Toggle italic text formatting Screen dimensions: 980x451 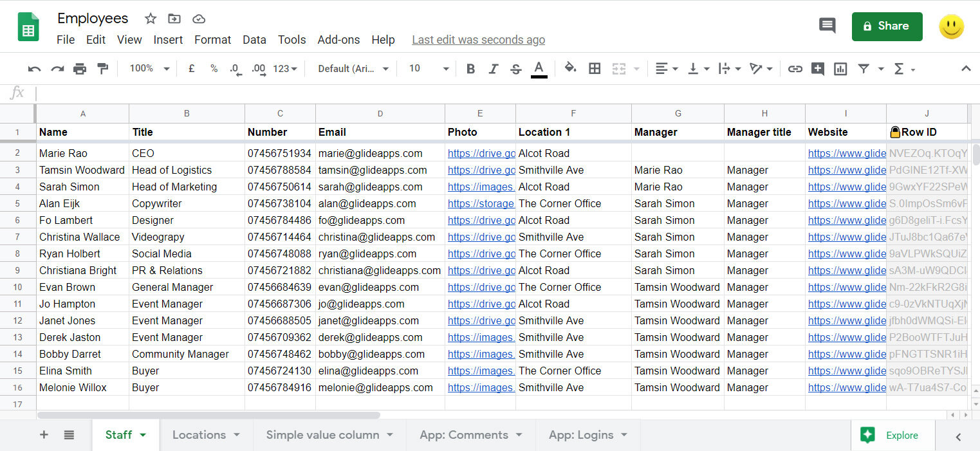pos(494,69)
